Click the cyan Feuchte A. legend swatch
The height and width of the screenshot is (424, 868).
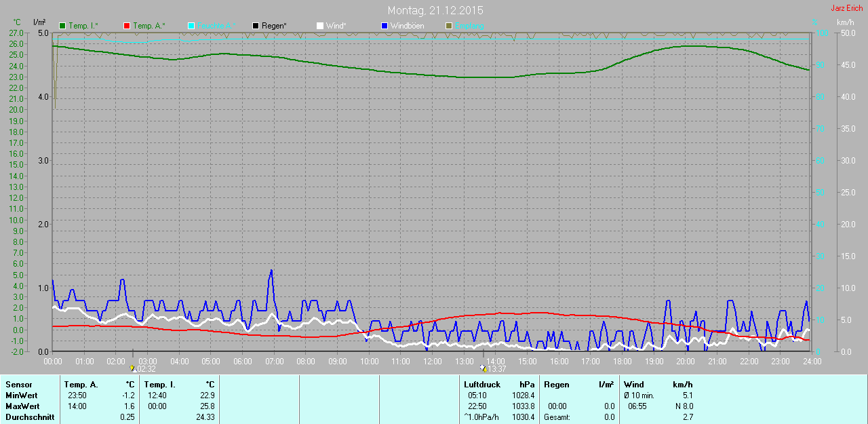tap(191, 26)
